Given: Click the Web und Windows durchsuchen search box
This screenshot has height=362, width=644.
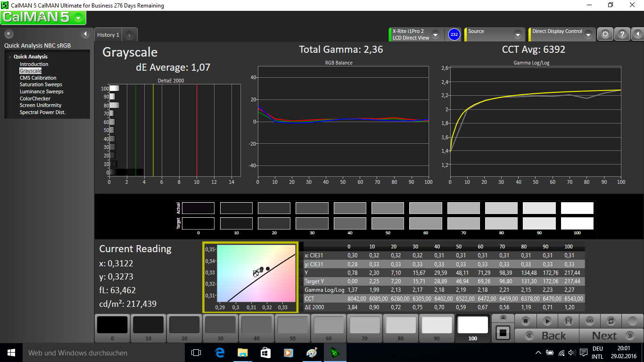Looking at the screenshot, I should click(x=103, y=353).
